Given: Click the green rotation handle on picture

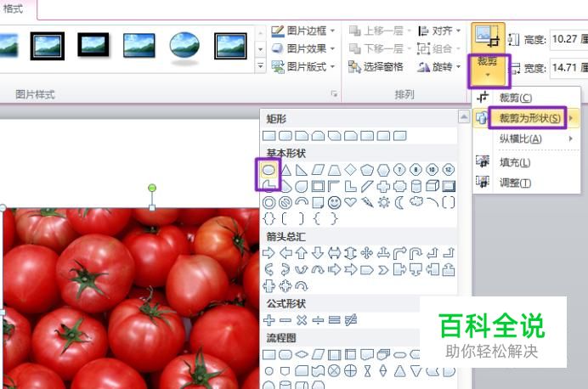Looking at the screenshot, I should [x=152, y=188].
